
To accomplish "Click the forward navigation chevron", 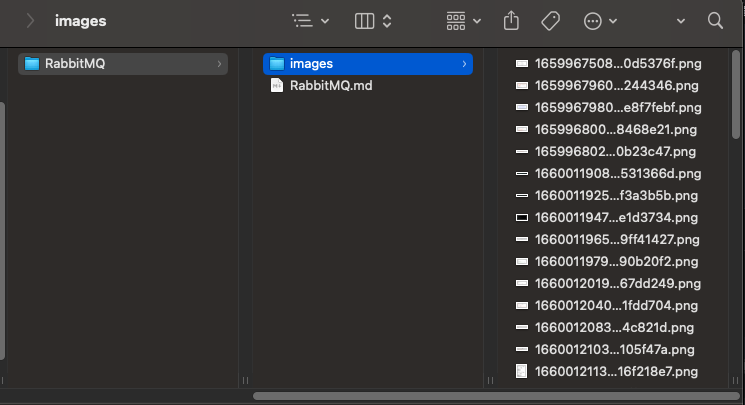I will 31,21.
